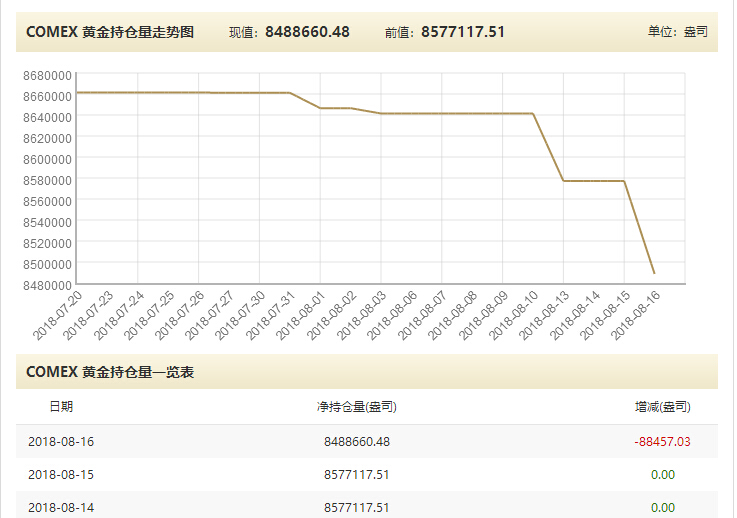Click the 8540000 y-axis label

47,222
